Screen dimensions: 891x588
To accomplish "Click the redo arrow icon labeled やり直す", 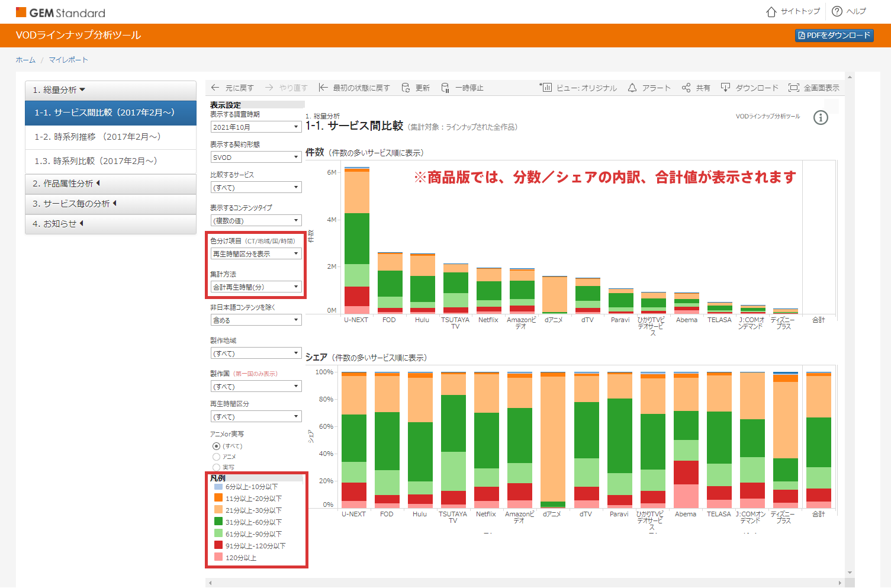I will (269, 88).
